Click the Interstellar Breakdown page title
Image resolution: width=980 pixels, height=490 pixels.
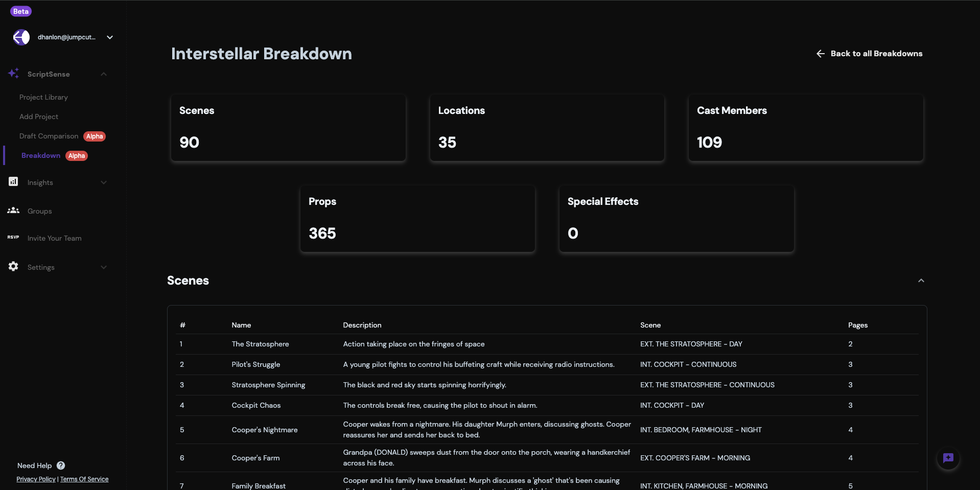click(262, 54)
